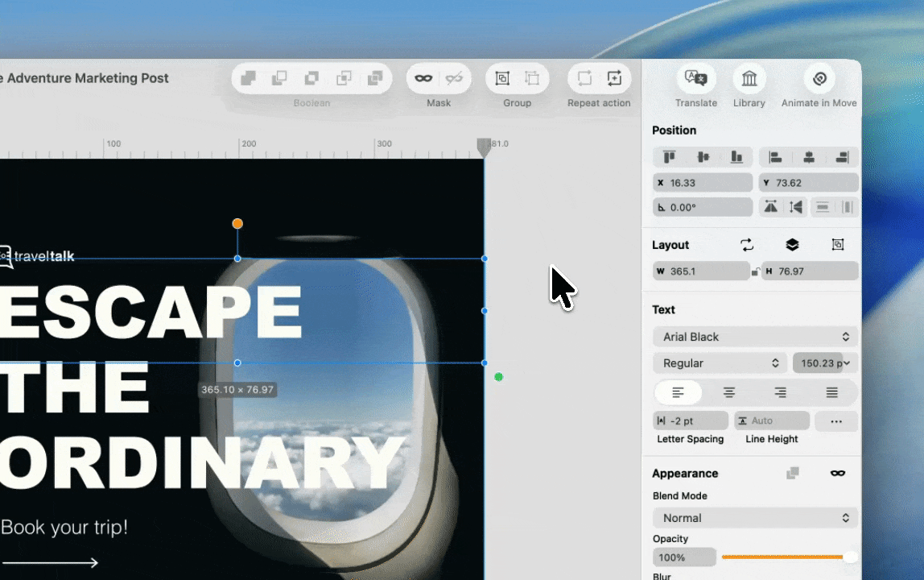Open the Translate tool
This screenshot has width=924, height=580.
click(695, 78)
